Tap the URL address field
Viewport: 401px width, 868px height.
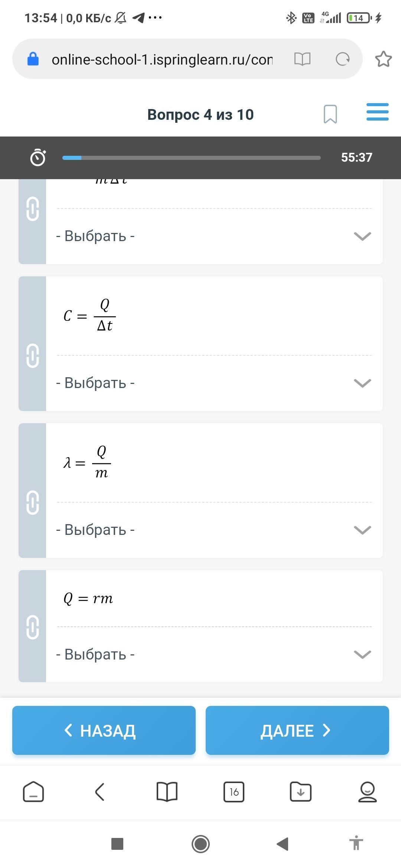tap(162, 59)
